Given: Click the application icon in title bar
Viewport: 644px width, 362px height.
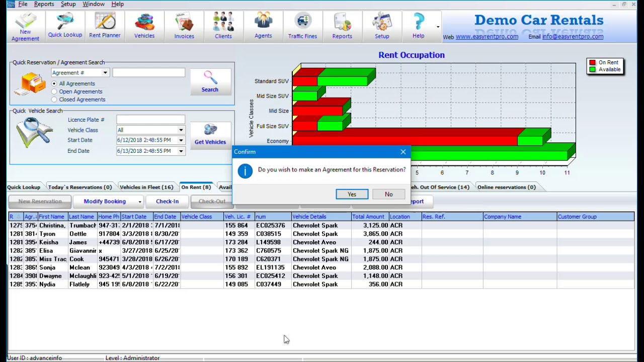Looking at the screenshot, I should click(x=11, y=4).
